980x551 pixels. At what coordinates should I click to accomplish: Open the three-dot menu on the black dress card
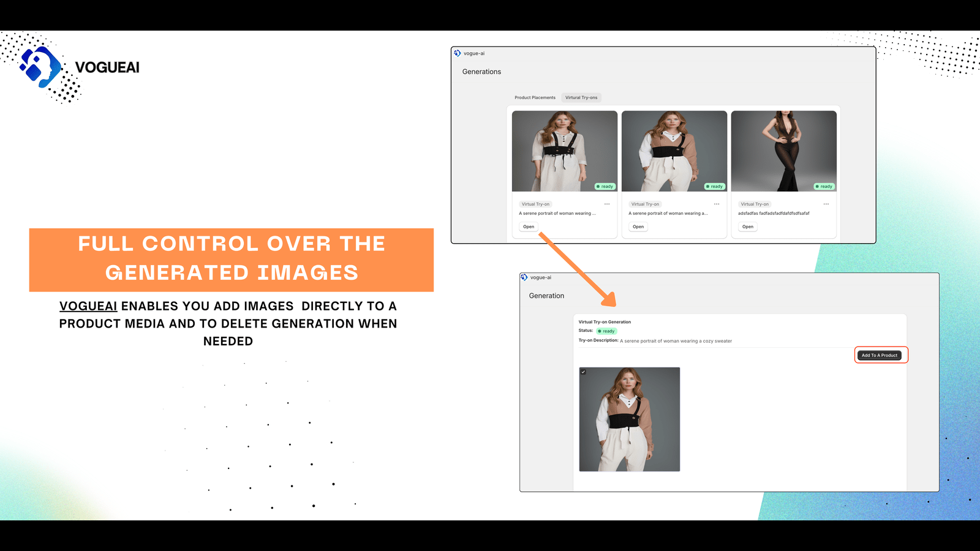[825, 203]
